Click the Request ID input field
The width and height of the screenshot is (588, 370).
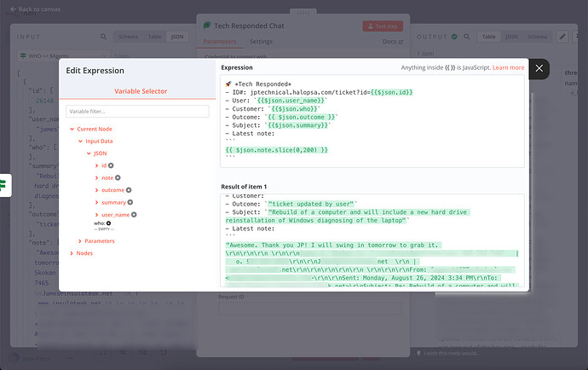click(309, 309)
